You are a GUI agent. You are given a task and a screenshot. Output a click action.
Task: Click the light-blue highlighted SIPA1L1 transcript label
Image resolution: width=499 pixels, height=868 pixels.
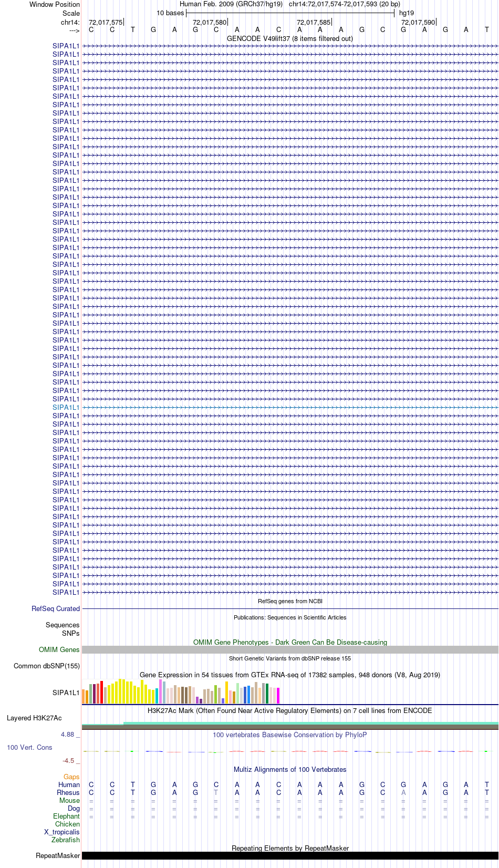point(66,407)
